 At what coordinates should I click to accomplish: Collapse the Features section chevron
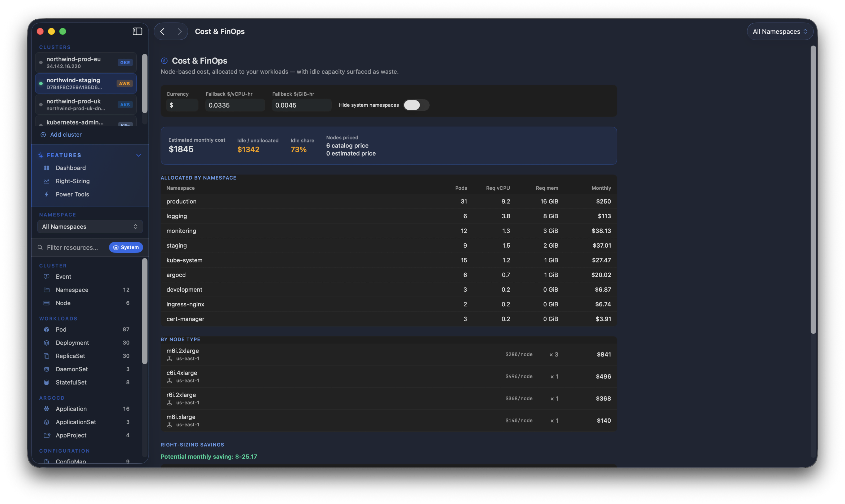[x=139, y=155]
